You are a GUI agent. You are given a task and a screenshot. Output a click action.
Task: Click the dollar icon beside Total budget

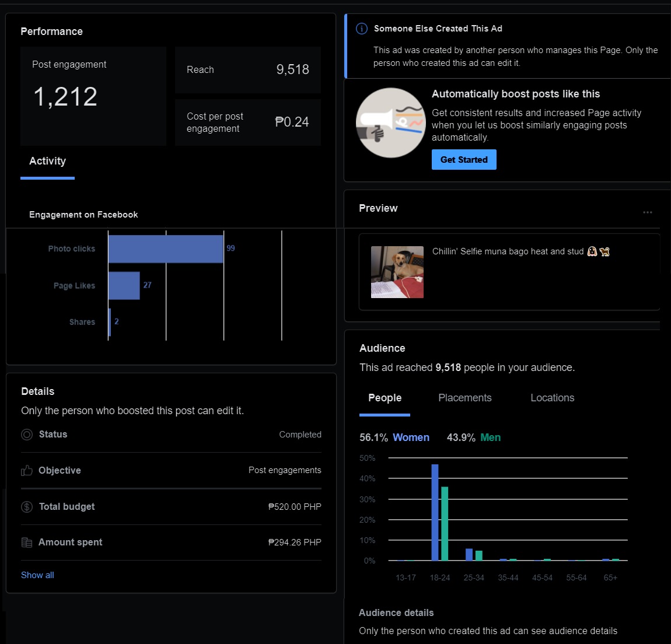coord(27,507)
